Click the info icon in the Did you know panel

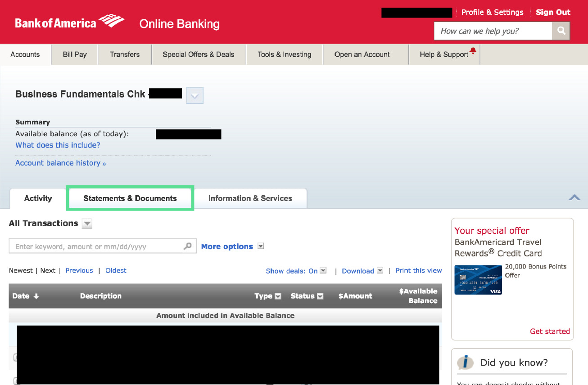tap(466, 363)
